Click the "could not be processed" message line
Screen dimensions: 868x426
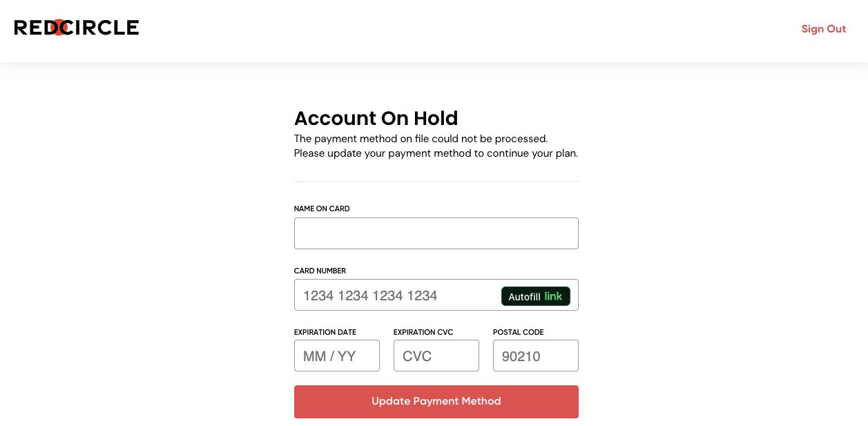(421, 139)
